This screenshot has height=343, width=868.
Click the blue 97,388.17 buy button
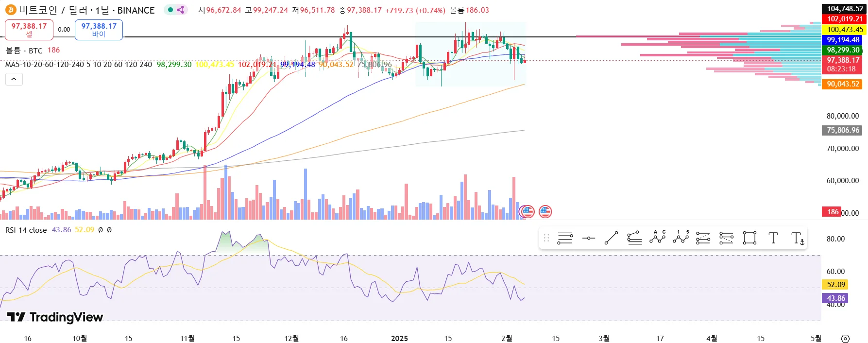[x=99, y=30]
